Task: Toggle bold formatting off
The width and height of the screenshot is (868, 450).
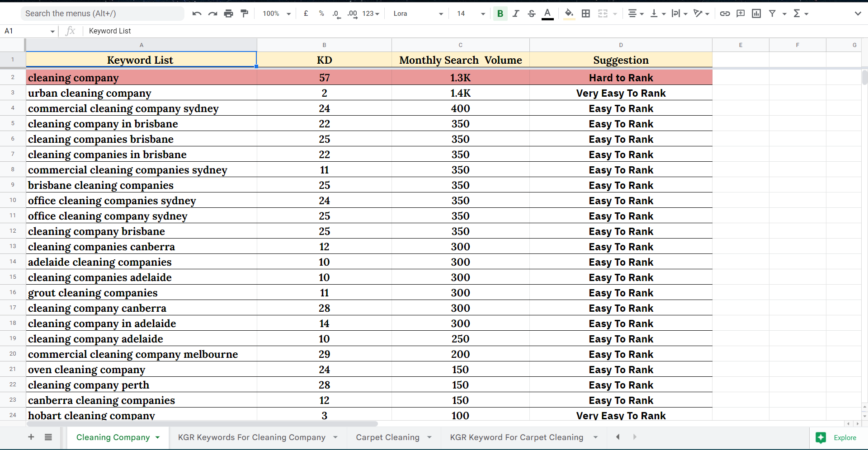Action: pos(500,14)
